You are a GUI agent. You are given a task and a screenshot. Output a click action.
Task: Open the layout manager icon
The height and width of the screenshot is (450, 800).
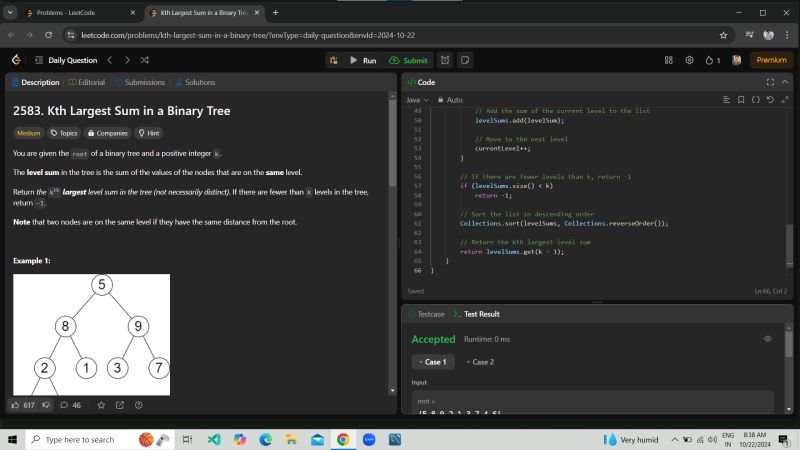[x=668, y=60]
